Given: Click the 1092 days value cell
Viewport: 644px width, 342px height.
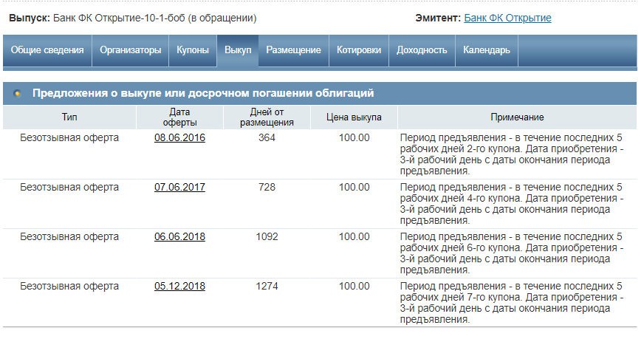Looking at the screenshot, I should [x=267, y=236].
